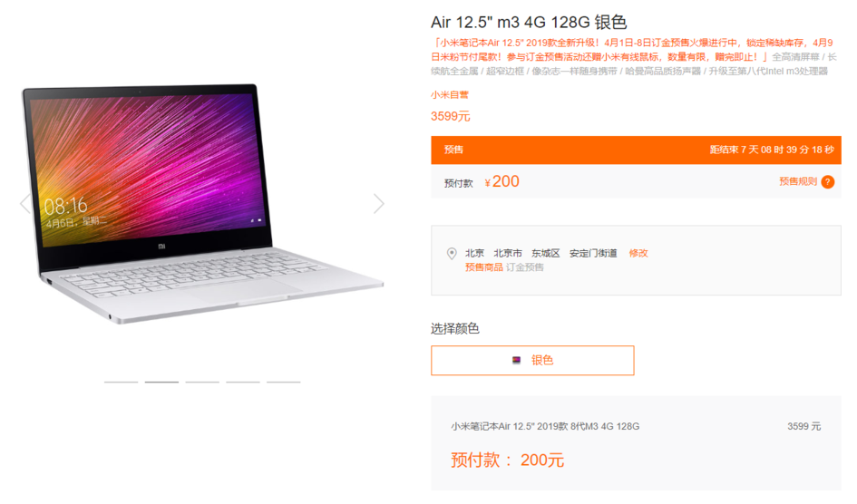Click the presale rules question mark icon
The width and height of the screenshot is (857, 504).
pyautogui.click(x=827, y=182)
